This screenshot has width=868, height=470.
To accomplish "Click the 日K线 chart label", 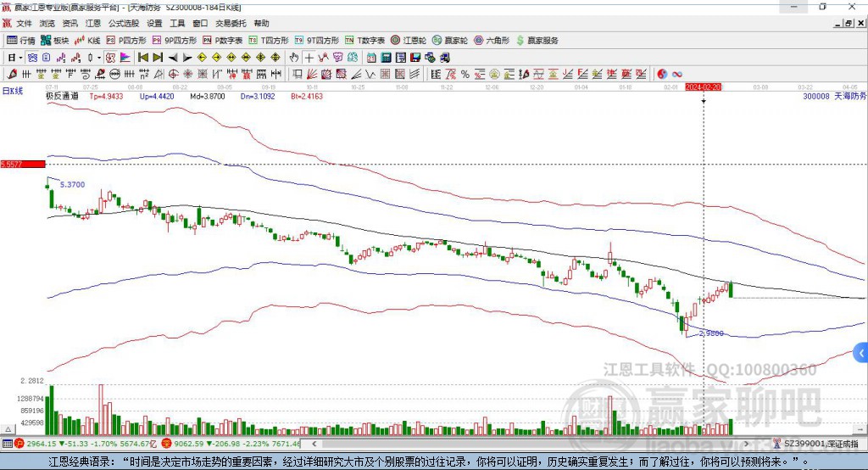I will click(12, 91).
